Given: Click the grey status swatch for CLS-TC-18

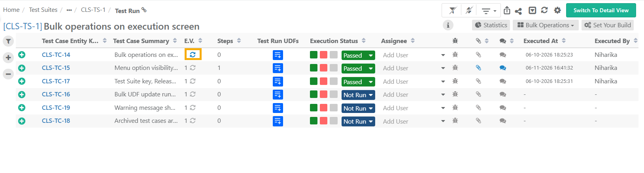Looking at the screenshot, I should 333,121.
